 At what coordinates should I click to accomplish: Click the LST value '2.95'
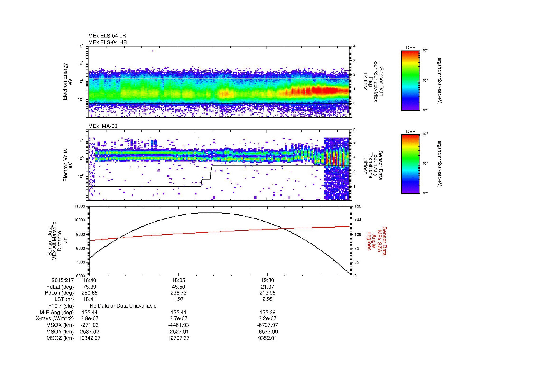click(x=267, y=299)
